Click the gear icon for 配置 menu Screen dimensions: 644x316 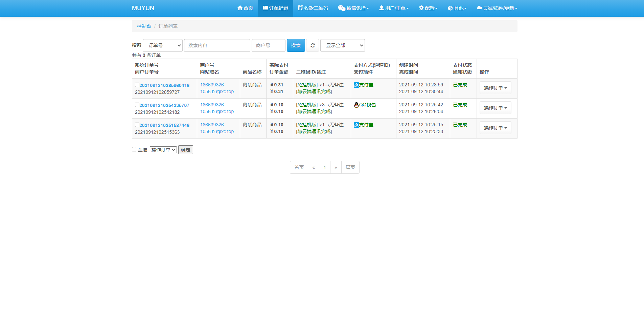[x=421, y=8]
